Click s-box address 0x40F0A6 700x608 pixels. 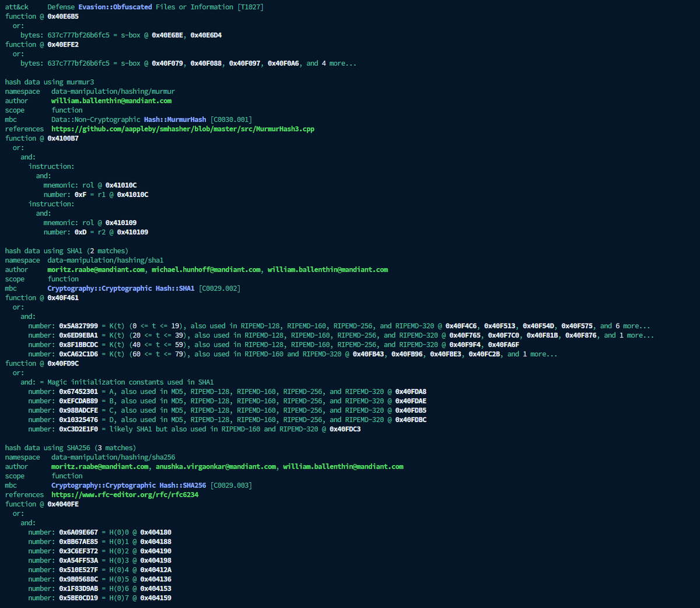pyautogui.click(x=283, y=63)
